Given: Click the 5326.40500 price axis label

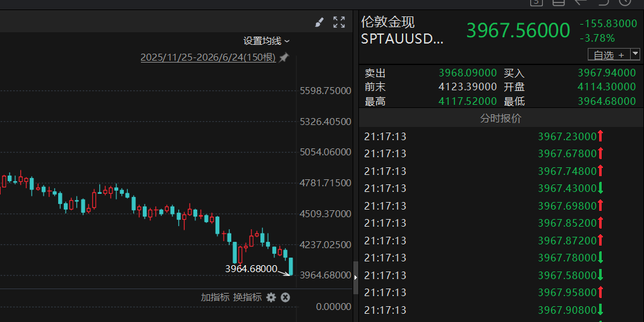Looking at the screenshot, I should click(x=325, y=122).
